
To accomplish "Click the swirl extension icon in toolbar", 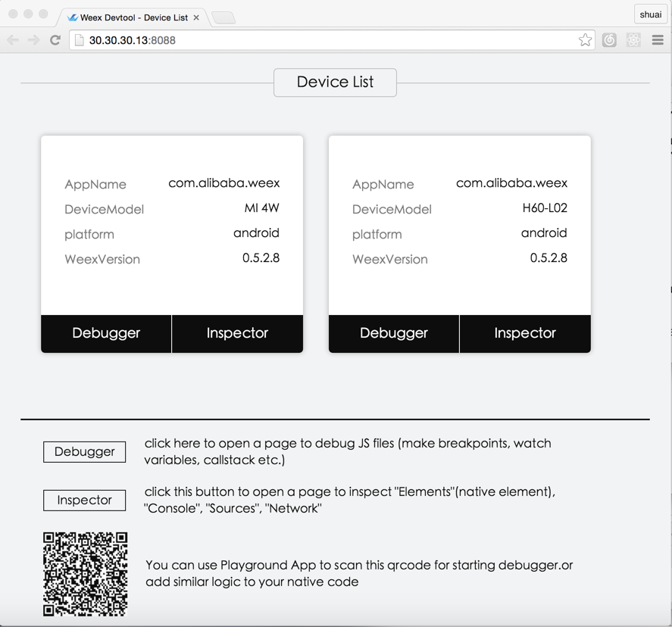I will [x=609, y=40].
